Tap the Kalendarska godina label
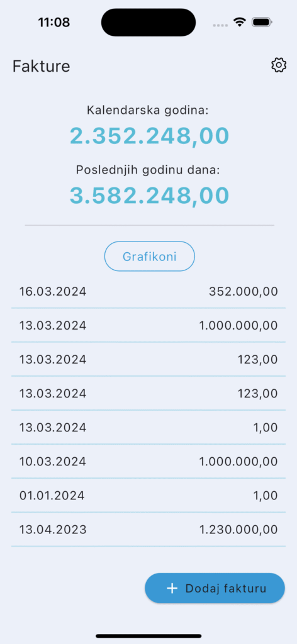 point(148,110)
